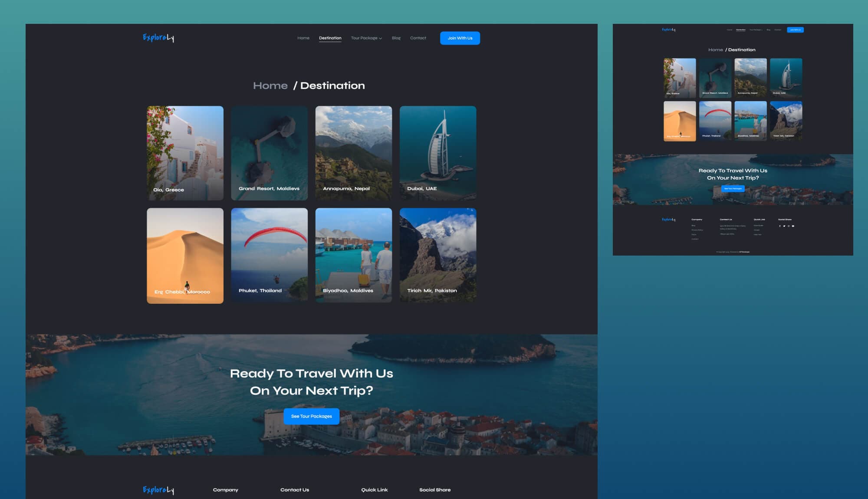Open Explorely's Facebook page from the footer
868x499 pixels.
click(x=780, y=226)
